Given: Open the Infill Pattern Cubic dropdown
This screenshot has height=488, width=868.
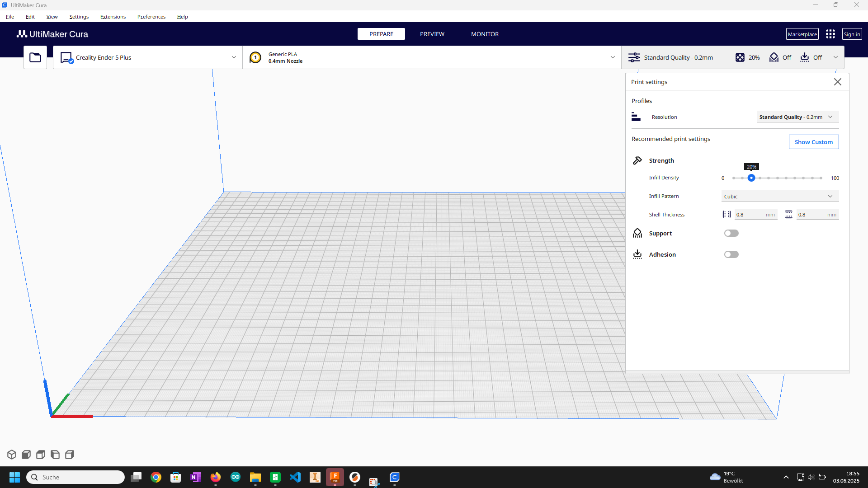Looking at the screenshot, I should (780, 196).
